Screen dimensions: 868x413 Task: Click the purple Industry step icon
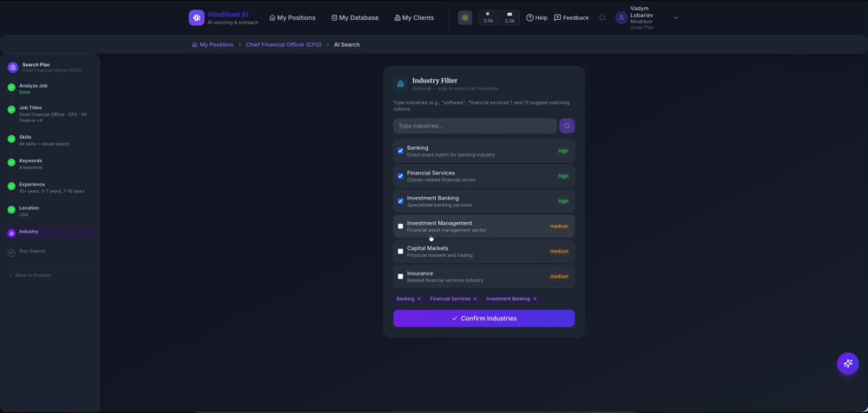11,233
